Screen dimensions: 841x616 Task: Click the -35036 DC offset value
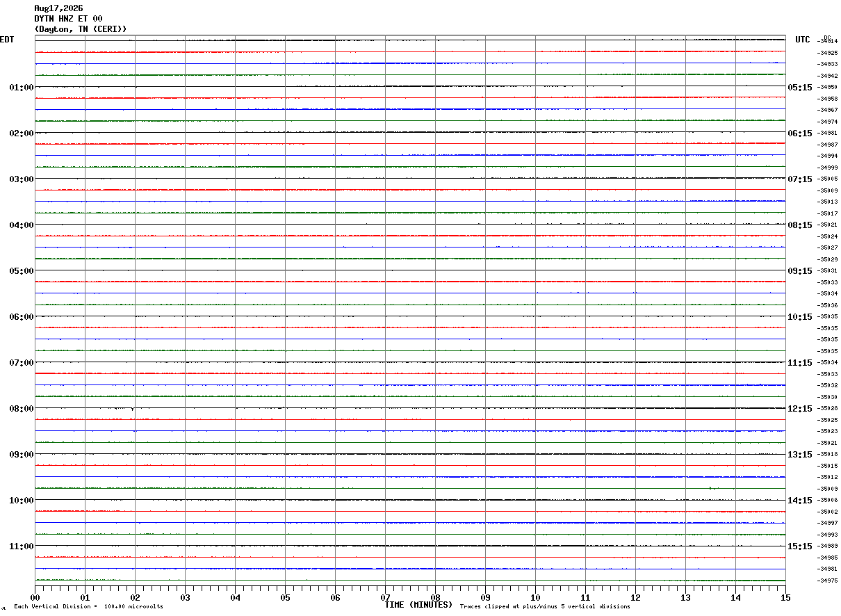[x=828, y=305]
